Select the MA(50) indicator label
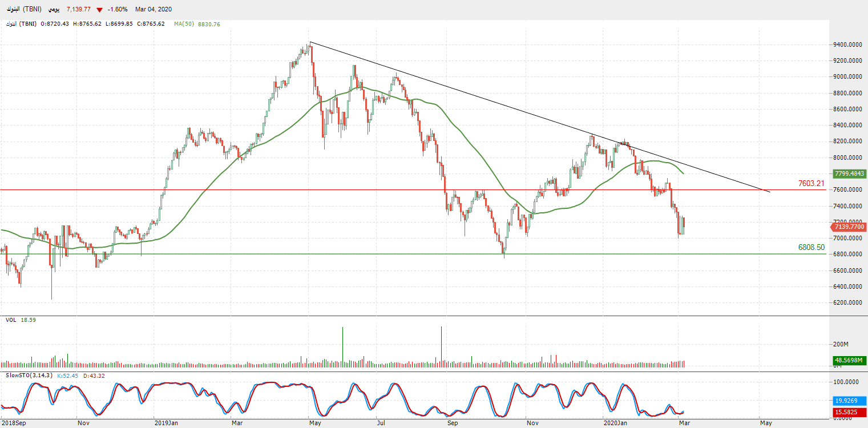Image resolution: width=868 pixels, height=428 pixels. [x=184, y=24]
